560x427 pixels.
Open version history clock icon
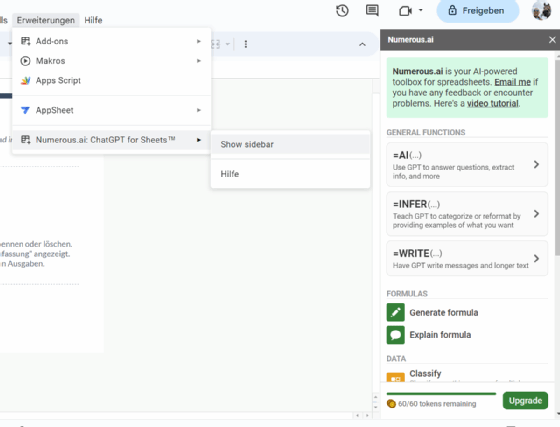coord(342,11)
